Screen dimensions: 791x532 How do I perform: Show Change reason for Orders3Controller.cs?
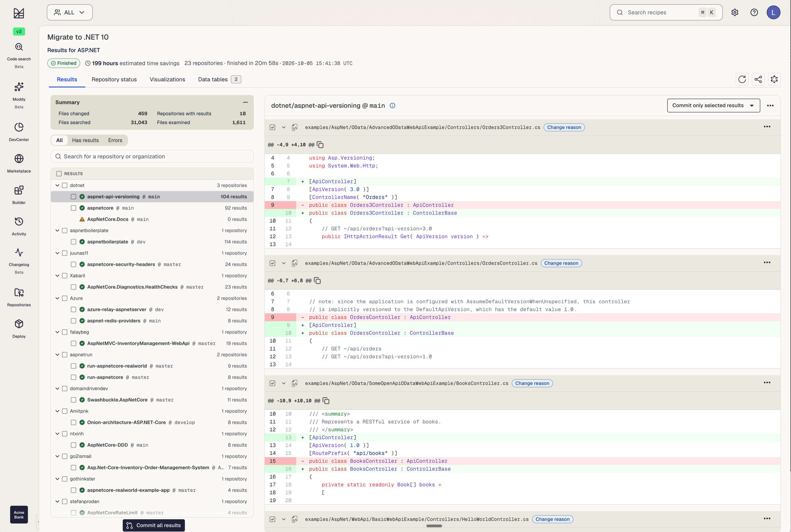[564, 127]
